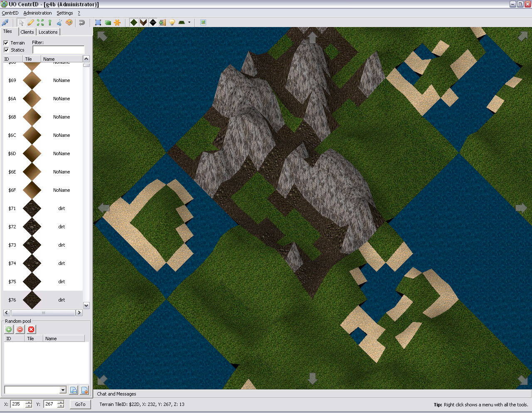The width and height of the screenshot is (532, 413).
Task: Switch to the Locations tab
Action: click(48, 32)
